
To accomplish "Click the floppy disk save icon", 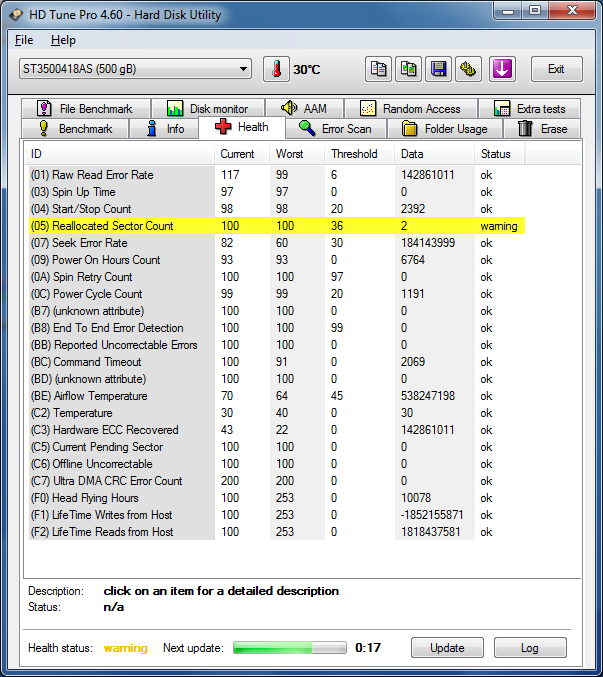I will (438, 69).
